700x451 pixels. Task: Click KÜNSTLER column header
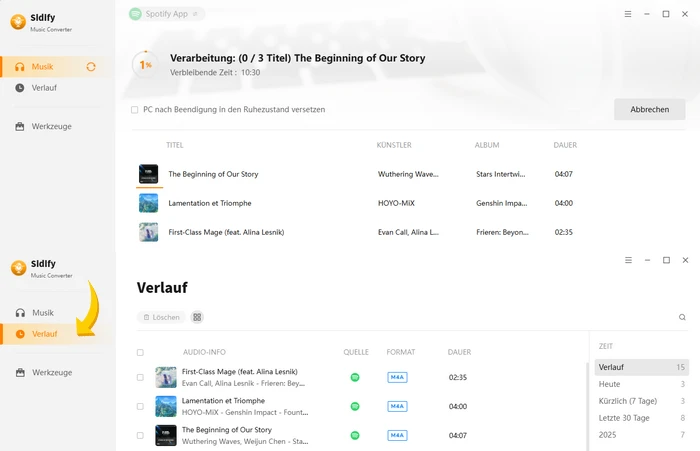tap(394, 145)
